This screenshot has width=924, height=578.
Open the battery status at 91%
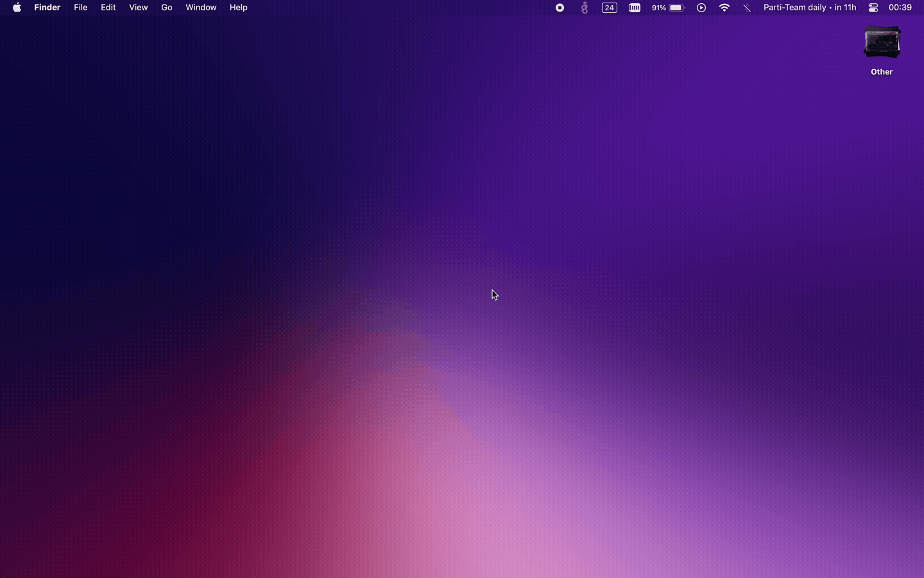click(x=669, y=8)
